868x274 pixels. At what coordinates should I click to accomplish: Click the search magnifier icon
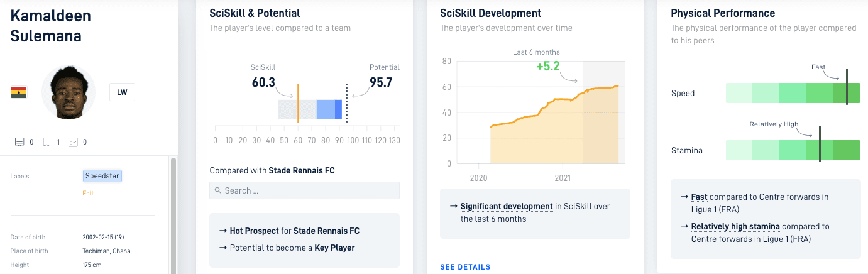218,190
